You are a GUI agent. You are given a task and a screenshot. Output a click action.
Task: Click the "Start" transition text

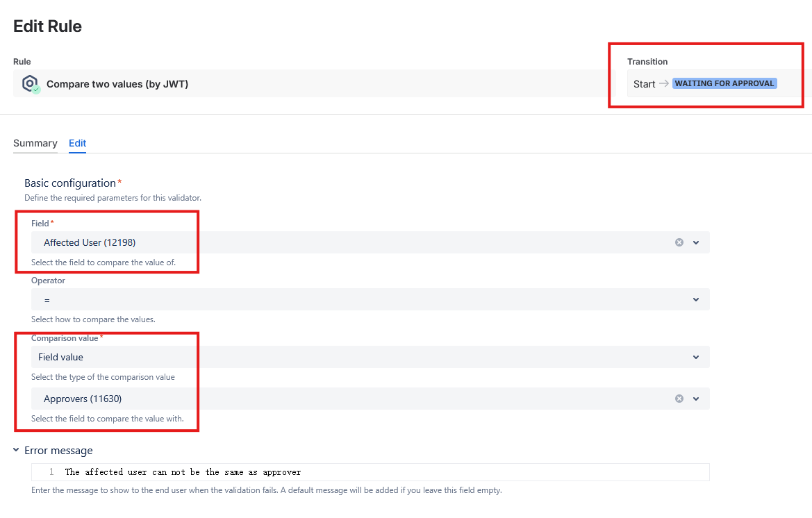click(x=644, y=84)
